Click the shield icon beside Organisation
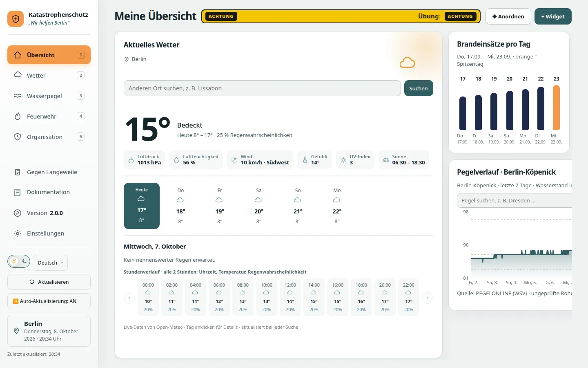 tap(18, 137)
